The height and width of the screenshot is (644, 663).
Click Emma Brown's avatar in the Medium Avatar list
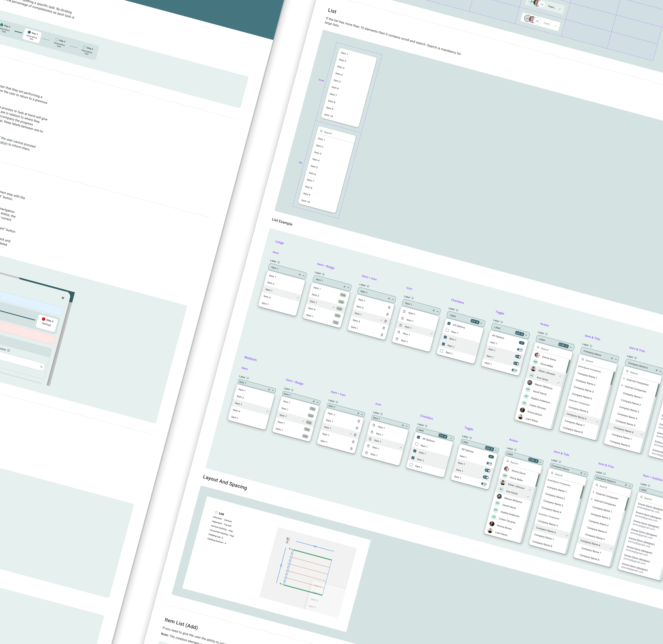[x=492, y=524]
